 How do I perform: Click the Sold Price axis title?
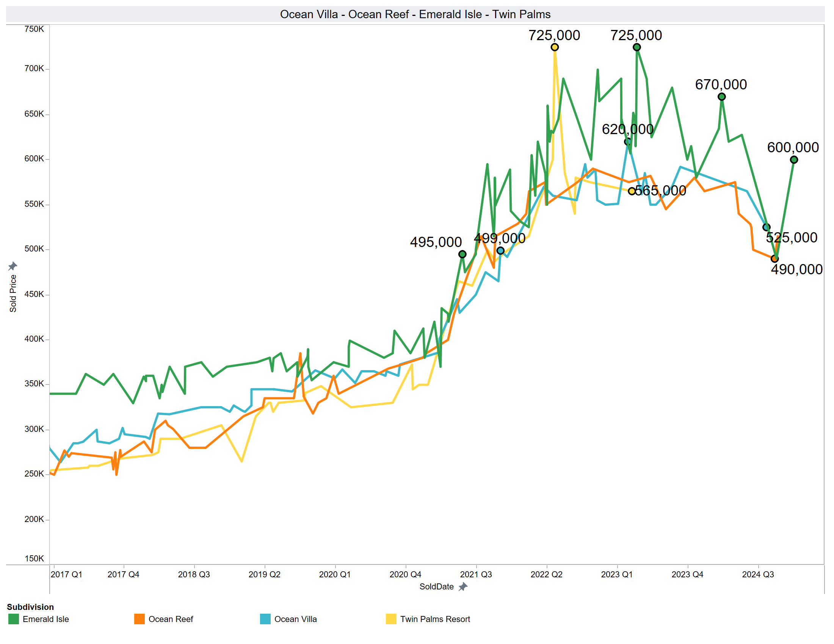13,294
